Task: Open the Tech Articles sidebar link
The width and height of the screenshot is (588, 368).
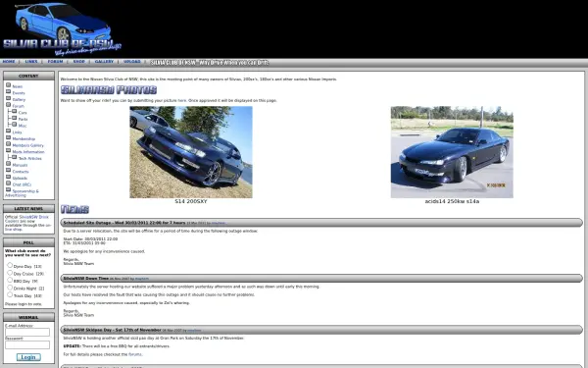Action: click(30, 158)
